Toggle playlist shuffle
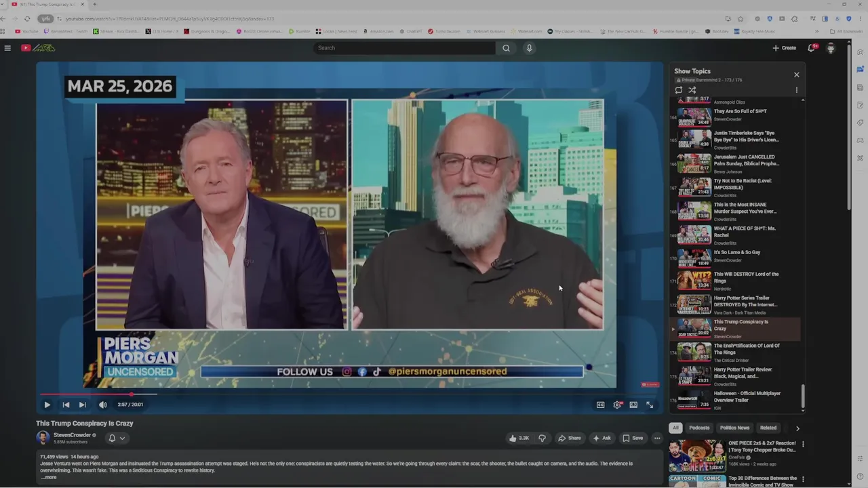This screenshot has height=488, width=868. 692,90
